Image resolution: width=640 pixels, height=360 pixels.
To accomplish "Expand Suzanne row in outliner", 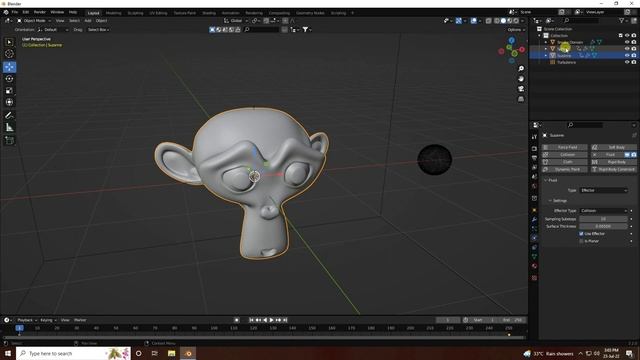I will 546,56.
